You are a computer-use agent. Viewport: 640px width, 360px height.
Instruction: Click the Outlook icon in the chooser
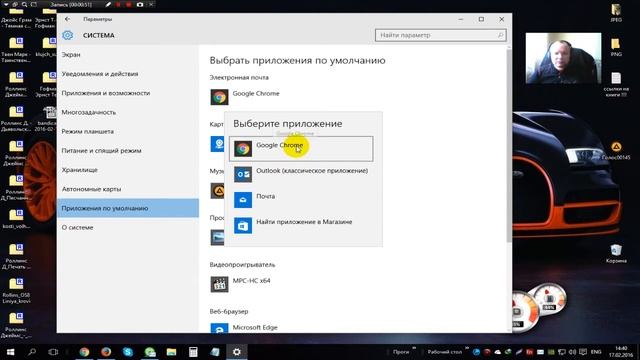[x=243, y=174]
